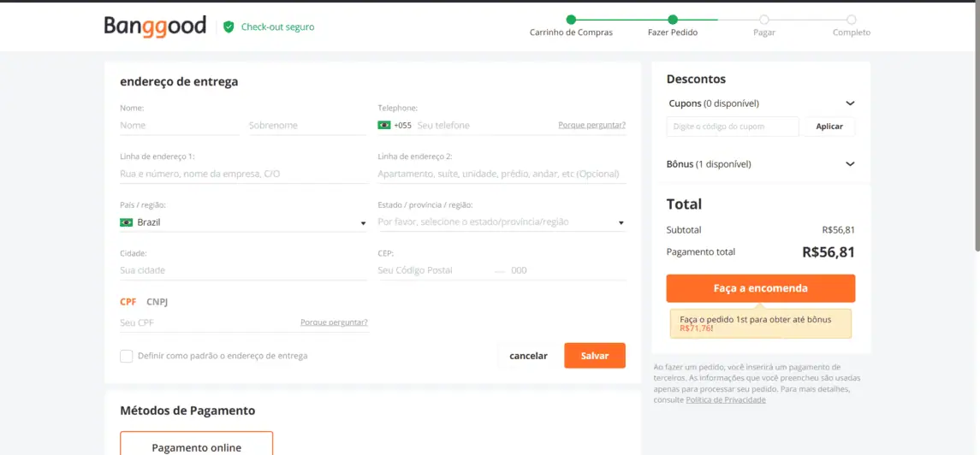
Task: Click the Pagar step circle
Action: point(763,20)
